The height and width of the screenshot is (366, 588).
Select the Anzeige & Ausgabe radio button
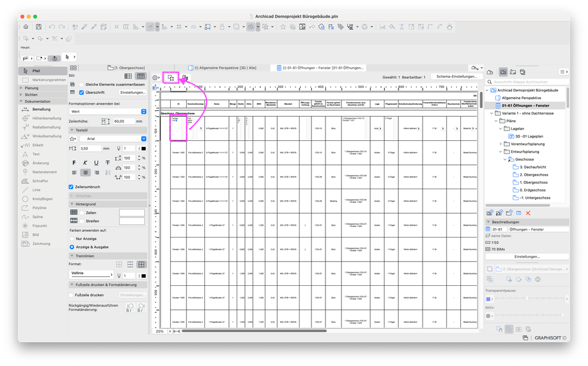click(72, 247)
